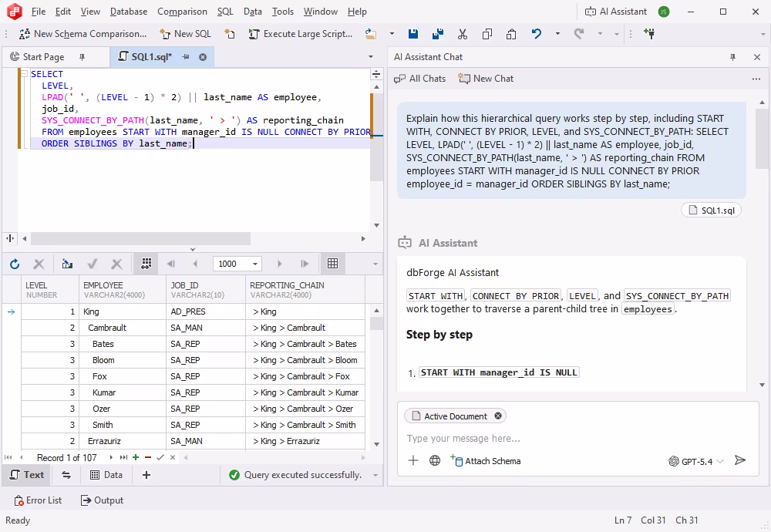771x532 pixels.
Task: Click the Refresh data icon in grid toolbar
Action: 15,264
